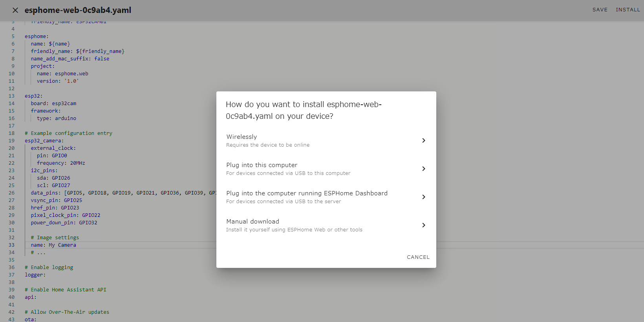The width and height of the screenshot is (644, 322).
Task: Choose the Wirelessly install option
Action: pos(326,140)
